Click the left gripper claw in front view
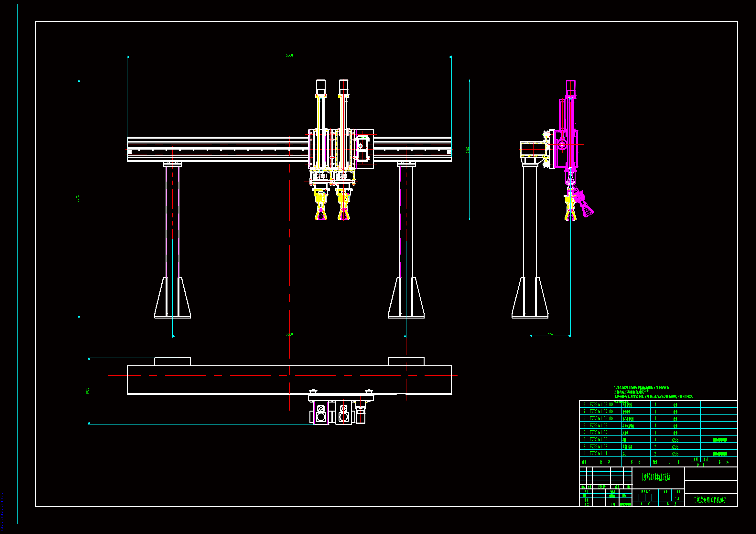756x534 pixels. 321,214
